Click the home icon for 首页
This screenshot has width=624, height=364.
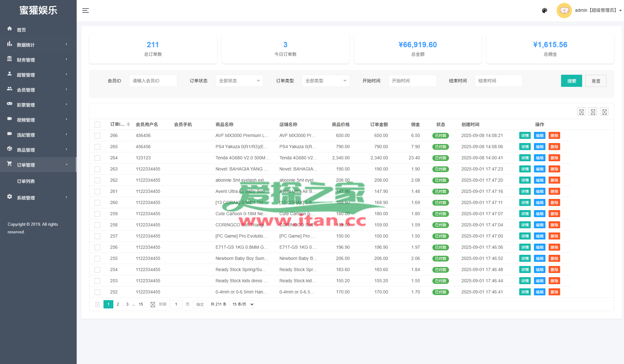coord(10,29)
